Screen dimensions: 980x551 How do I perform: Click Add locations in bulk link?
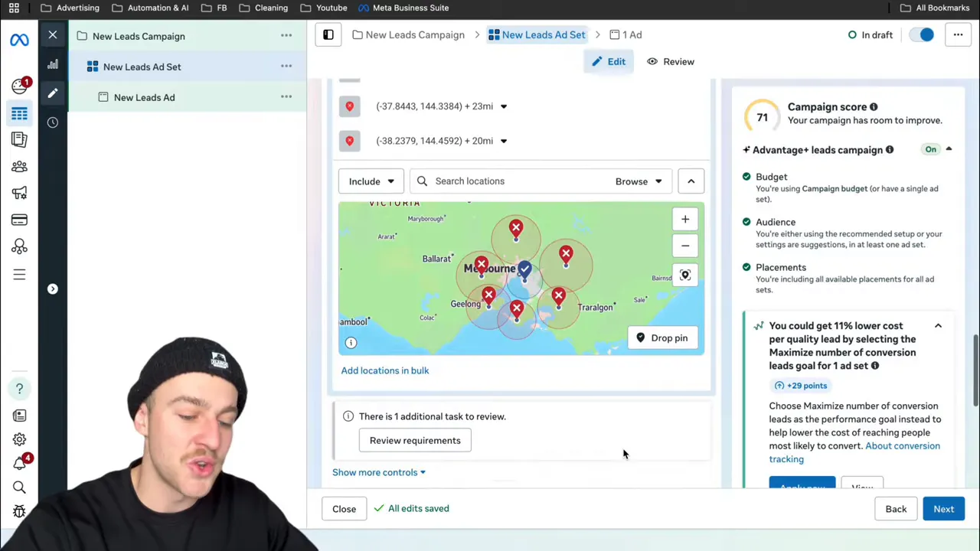click(385, 370)
